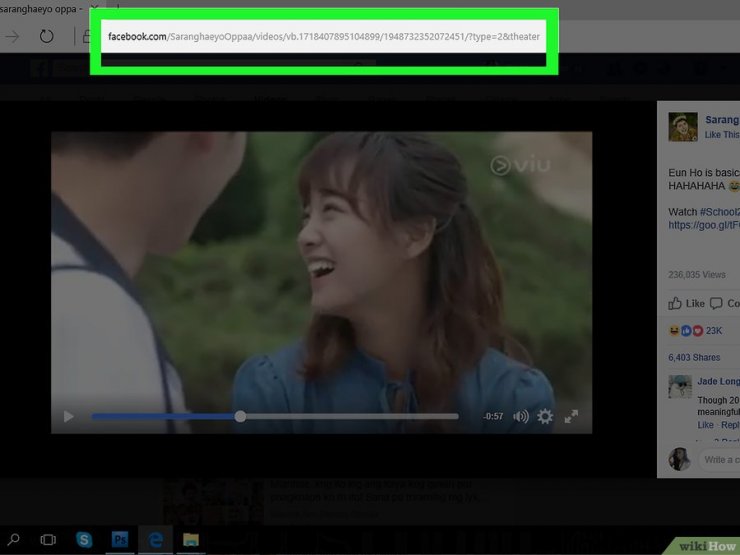740x555 pixels.
Task: Mute the video with the speaker icon
Action: click(521, 416)
